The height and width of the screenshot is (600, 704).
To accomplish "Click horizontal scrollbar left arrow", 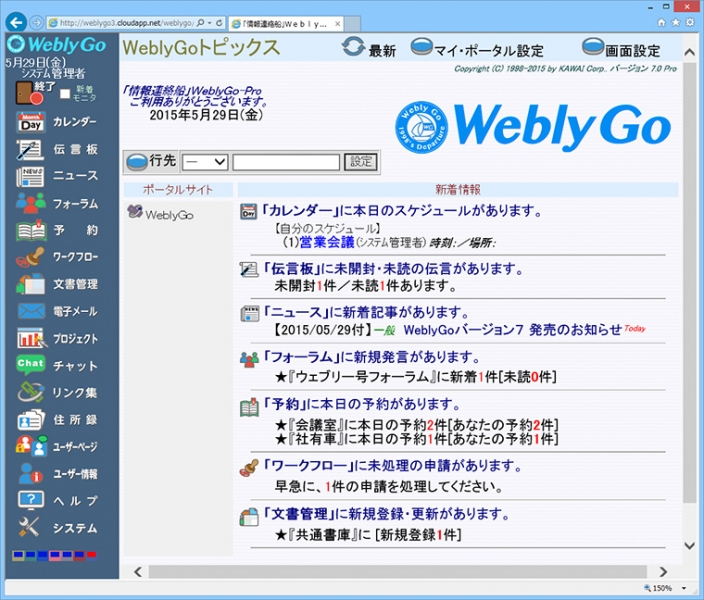I will pyautogui.click(x=138, y=572).
